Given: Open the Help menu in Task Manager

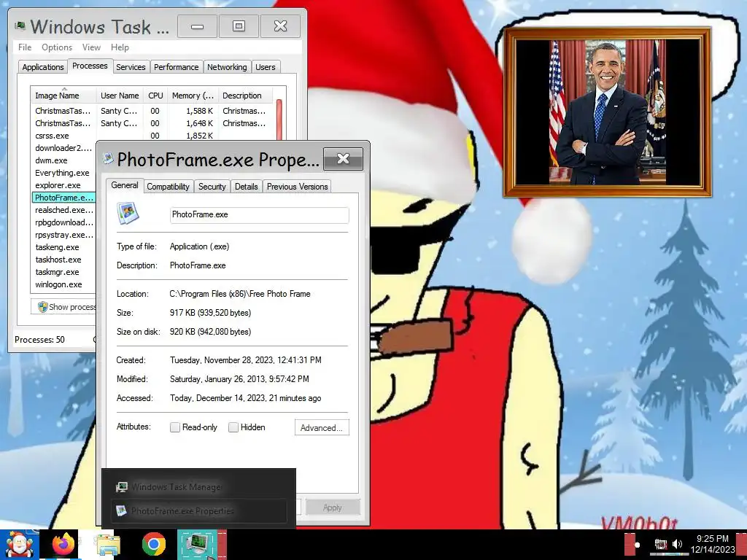Looking at the screenshot, I should click(120, 47).
